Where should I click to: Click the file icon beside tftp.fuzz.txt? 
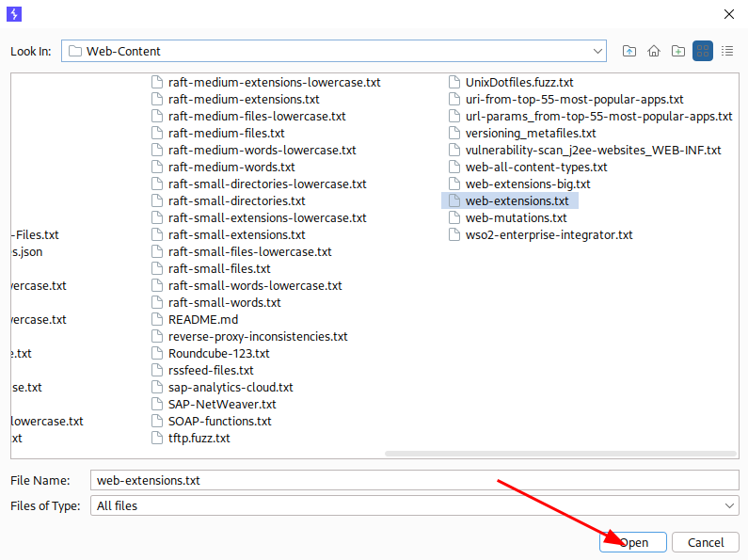coord(157,439)
